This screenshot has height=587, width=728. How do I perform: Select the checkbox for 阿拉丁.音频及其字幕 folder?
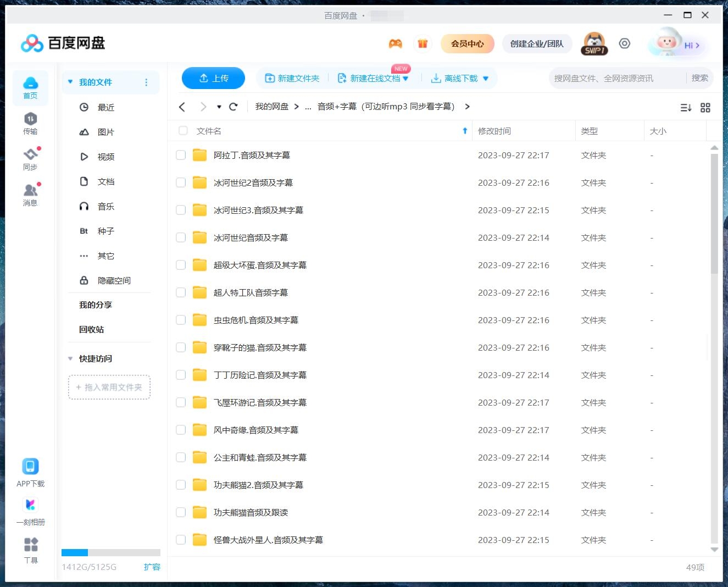click(x=181, y=155)
